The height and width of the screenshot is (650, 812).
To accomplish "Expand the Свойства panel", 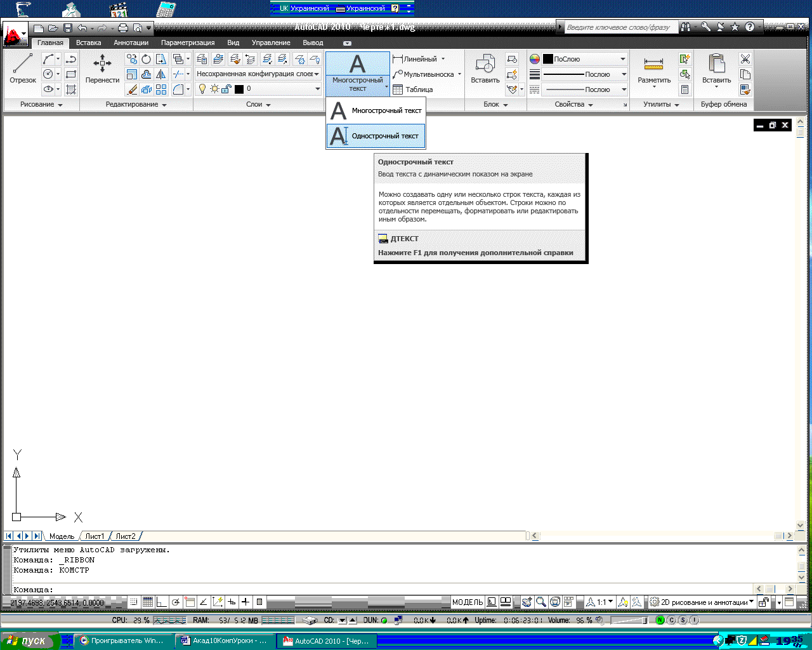I will [573, 105].
